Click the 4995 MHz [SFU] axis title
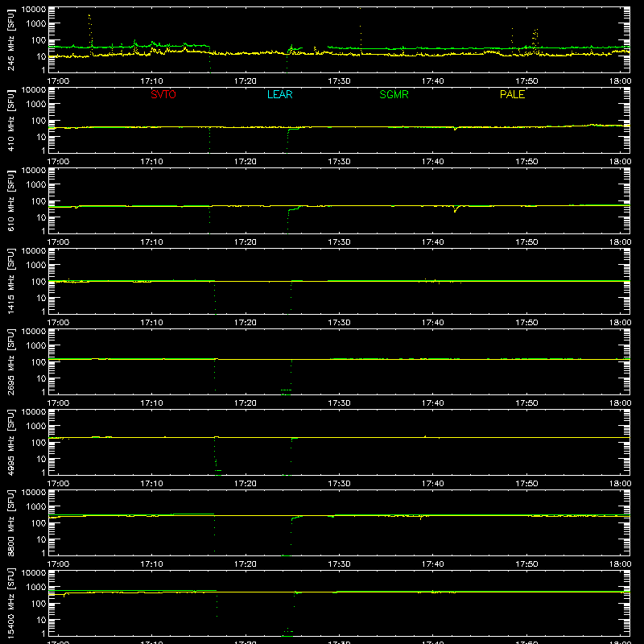Screen dimensions: 644x644 [x=11, y=442]
